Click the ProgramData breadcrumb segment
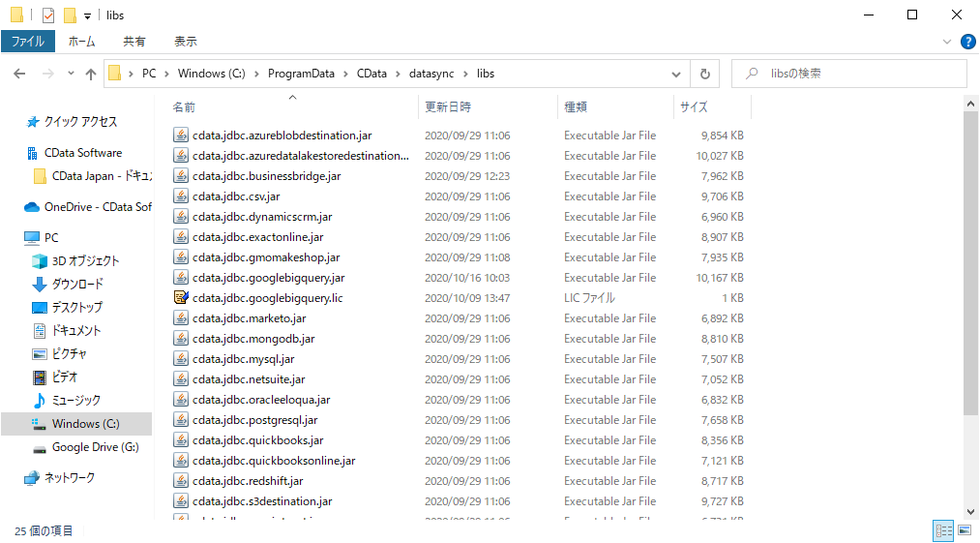The image size is (980, 543). pos(301,74)
